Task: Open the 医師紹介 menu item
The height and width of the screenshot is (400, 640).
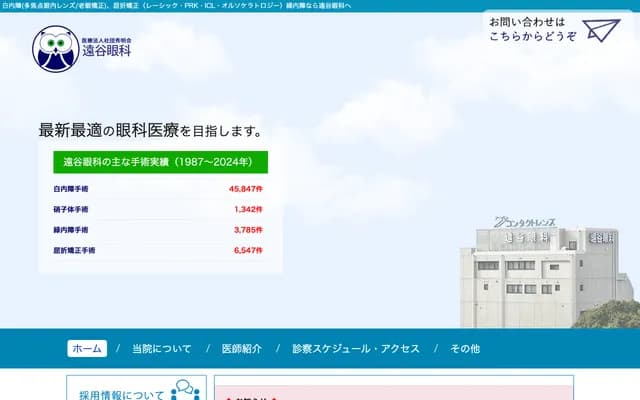Action: click(242, 349)
